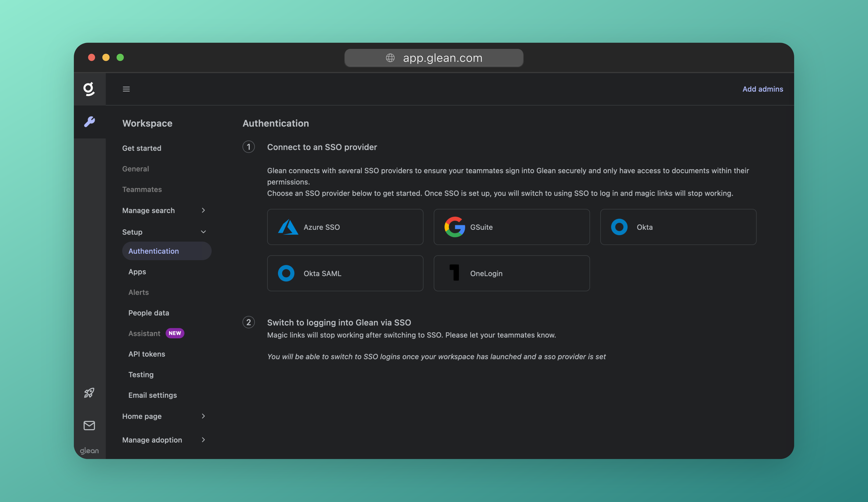Pick the Okta SAML provider option

coord(345,273)
